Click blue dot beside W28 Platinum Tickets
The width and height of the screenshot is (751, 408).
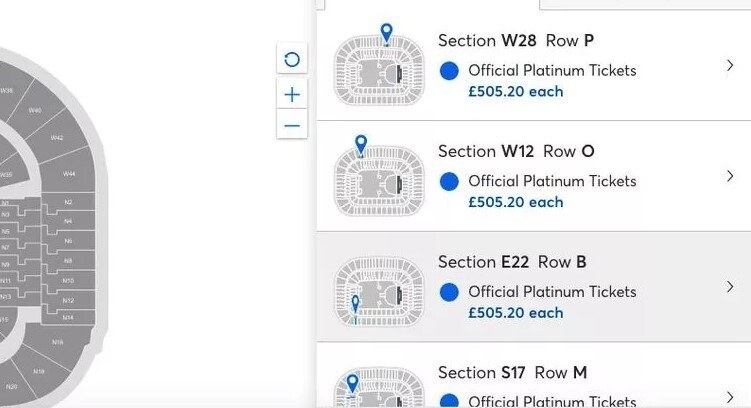click(449, 71)
